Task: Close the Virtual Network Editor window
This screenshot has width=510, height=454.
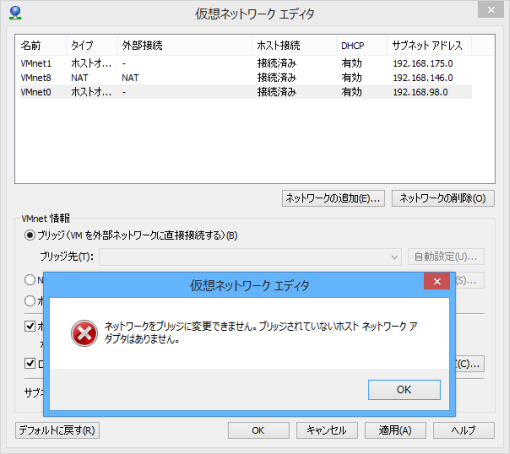Action: click(x=491, y=10)
